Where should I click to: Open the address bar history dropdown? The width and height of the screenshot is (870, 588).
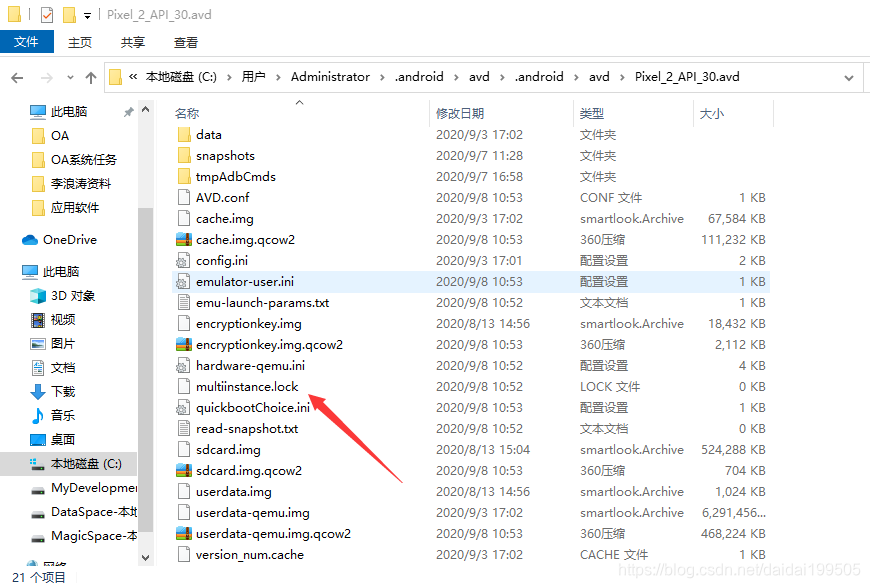point(848,77)
